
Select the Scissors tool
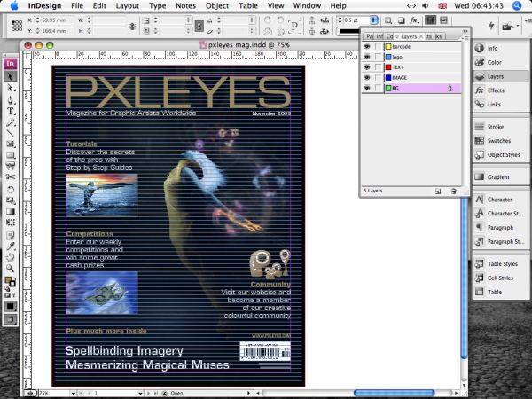tap(10, 176)
